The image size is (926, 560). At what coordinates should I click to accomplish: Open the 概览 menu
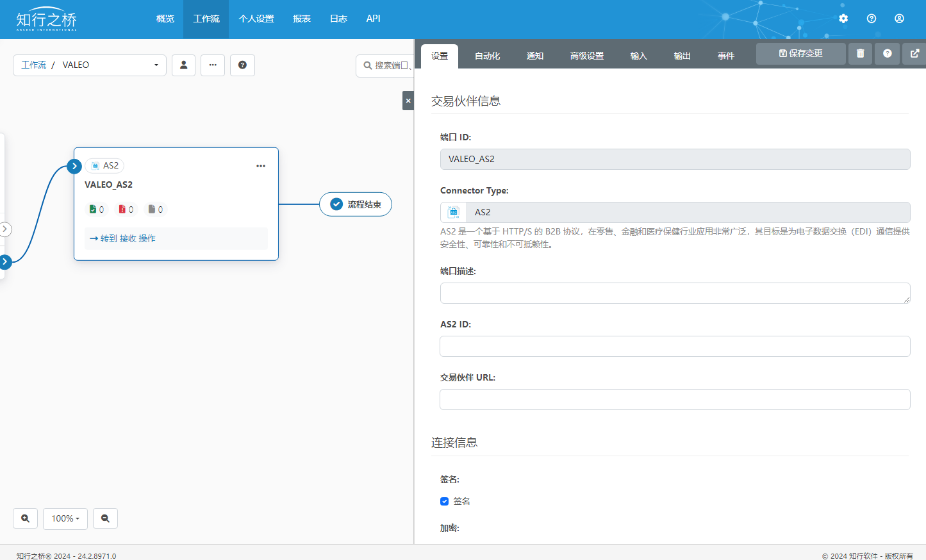click(x=165, y=19)
